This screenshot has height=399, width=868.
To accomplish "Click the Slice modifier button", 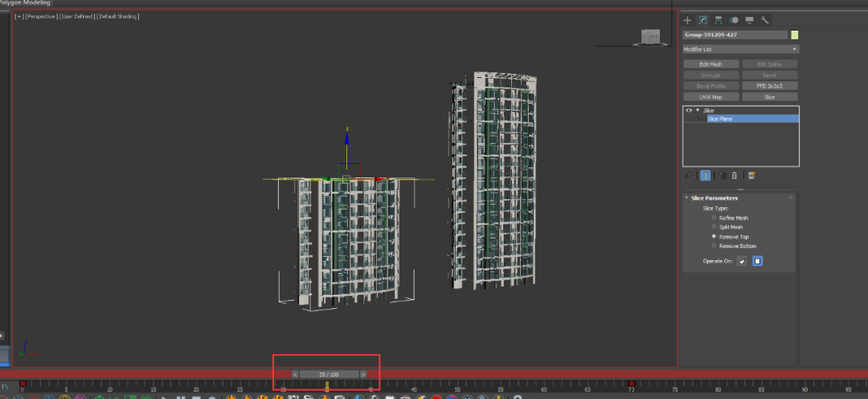I will pos(769,97).
